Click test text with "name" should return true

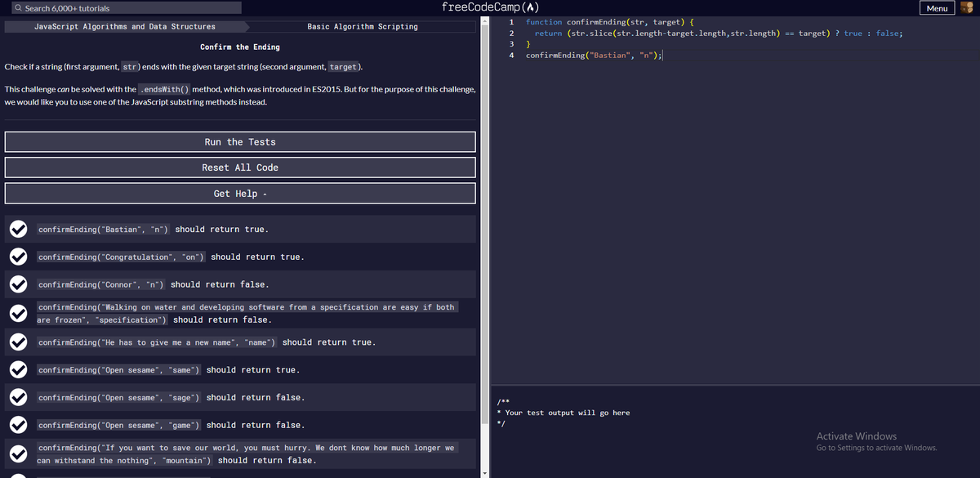coord(207,342)
